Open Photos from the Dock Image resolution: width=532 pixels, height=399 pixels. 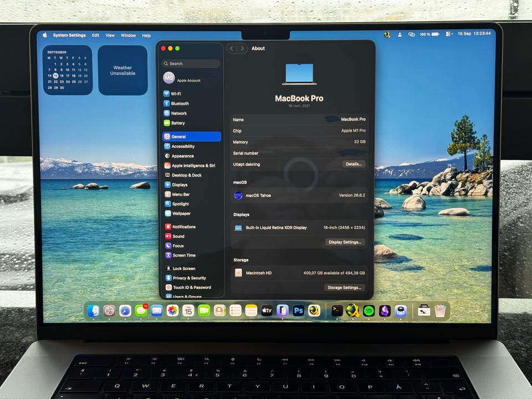172,311
